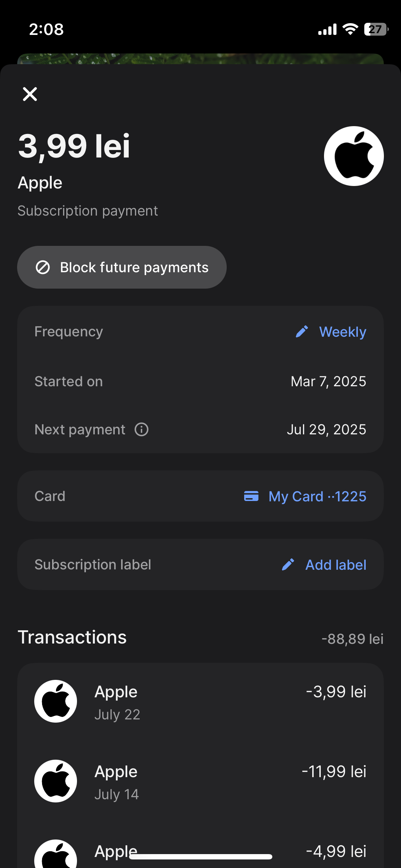Open the Next payment info icon

click(x=142, y=429)
